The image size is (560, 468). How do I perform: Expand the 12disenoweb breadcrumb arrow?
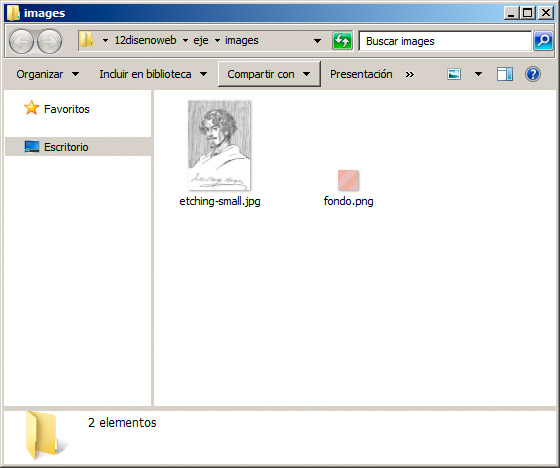(x=185, y=41)
